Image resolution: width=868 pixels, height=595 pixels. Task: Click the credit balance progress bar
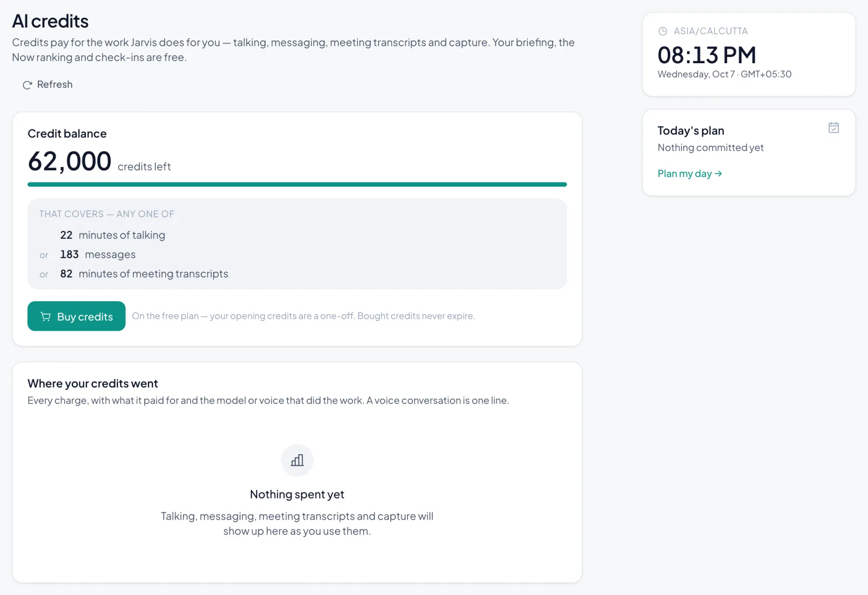point(297,184)
